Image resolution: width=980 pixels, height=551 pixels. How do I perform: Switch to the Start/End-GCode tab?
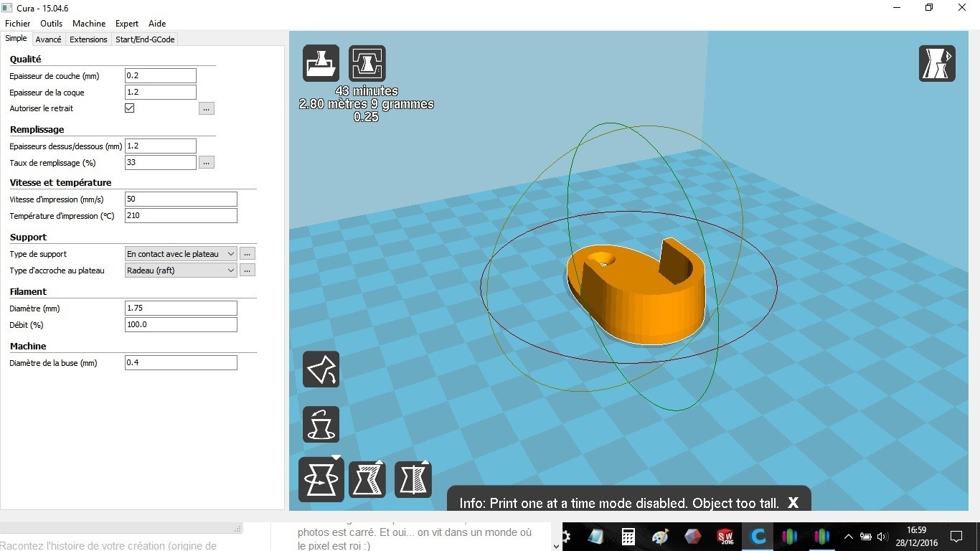click(x=145, y=39)
